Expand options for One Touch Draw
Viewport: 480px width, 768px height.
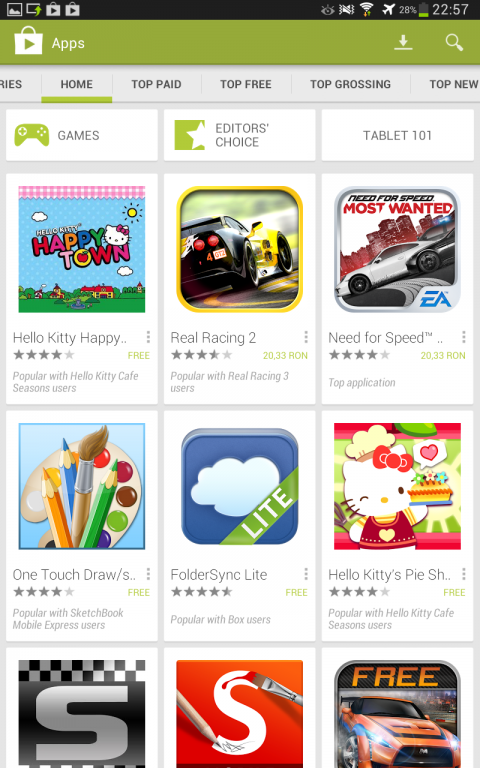coord(148,574)
